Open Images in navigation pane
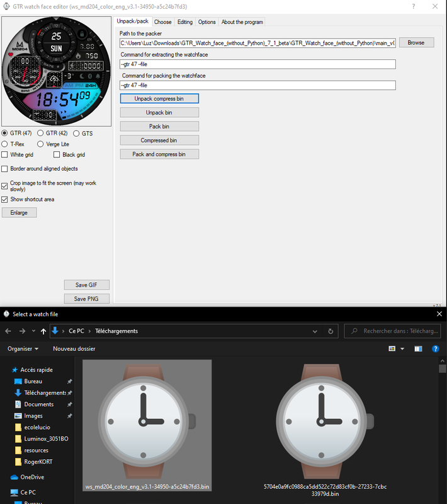447x504 pixels. pyautogui.click(x=33, y=416)
